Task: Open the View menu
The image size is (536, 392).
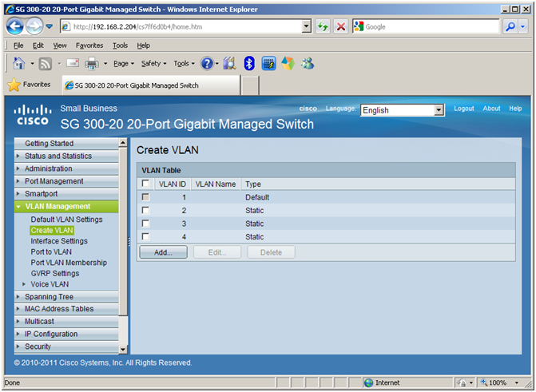Action: [60, 46]
